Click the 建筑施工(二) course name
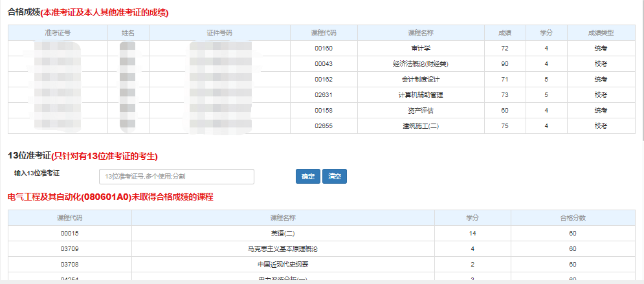This screenshot has height=284, width=644. point(420,126)
